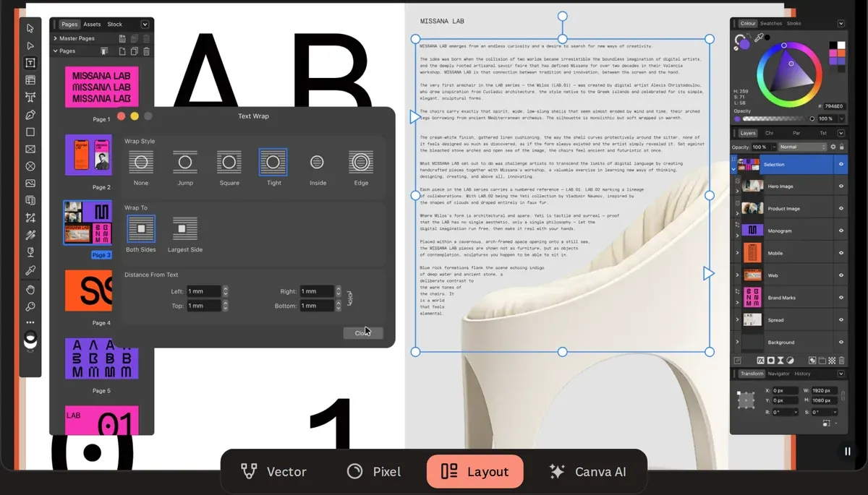Select the Picture Frame Ellipse tool
Screen dimensions: 868x495
coord(30,166)
